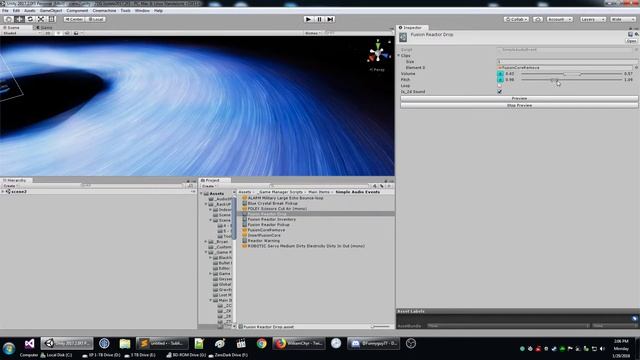Screen dimensions: 640x360
Task: Open the Cinemachine menu
Action: 104,11
